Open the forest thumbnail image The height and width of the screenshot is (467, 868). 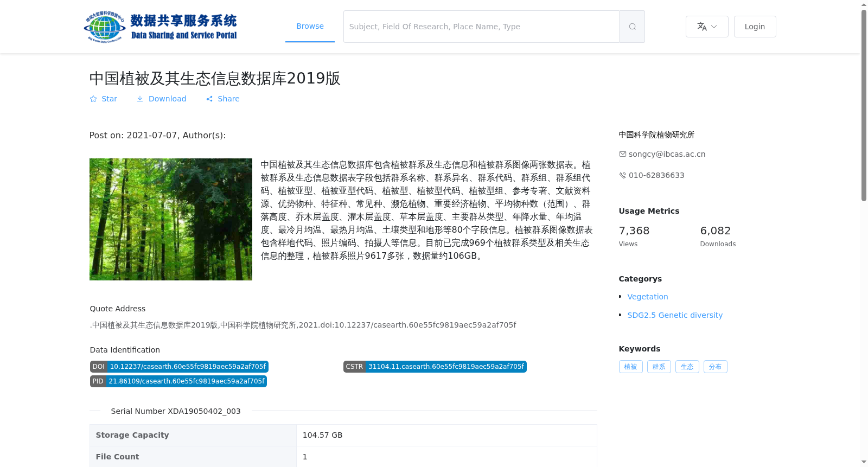[x=171, y=219]
